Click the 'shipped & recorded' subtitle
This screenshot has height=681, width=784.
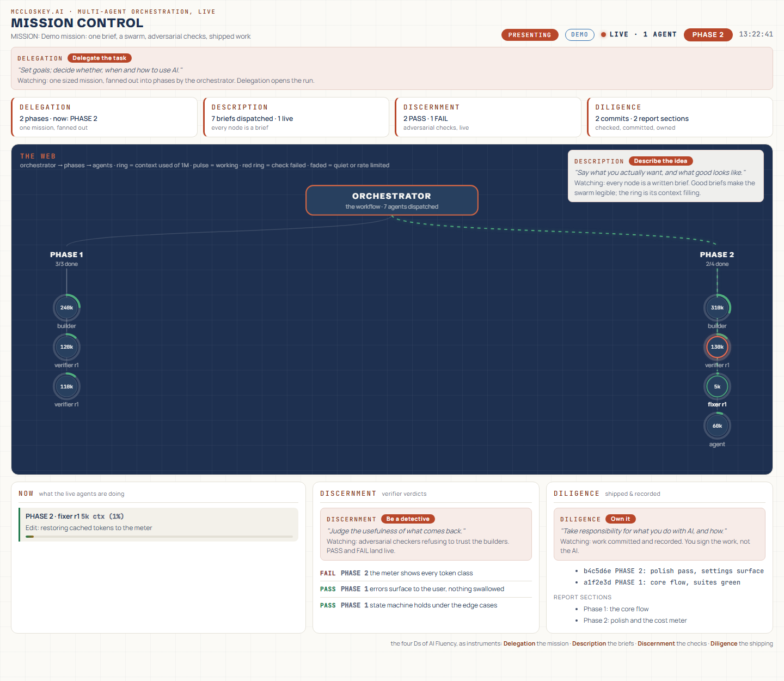633,494
